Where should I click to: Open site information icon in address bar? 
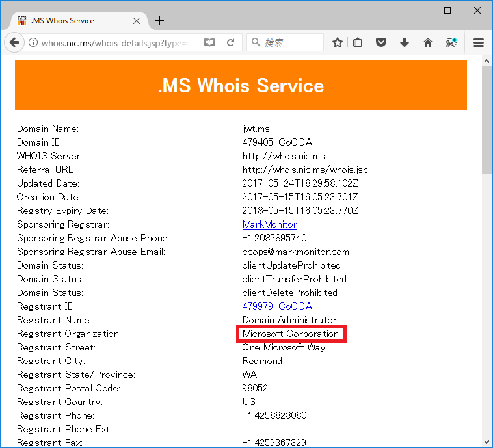[33, 42]
